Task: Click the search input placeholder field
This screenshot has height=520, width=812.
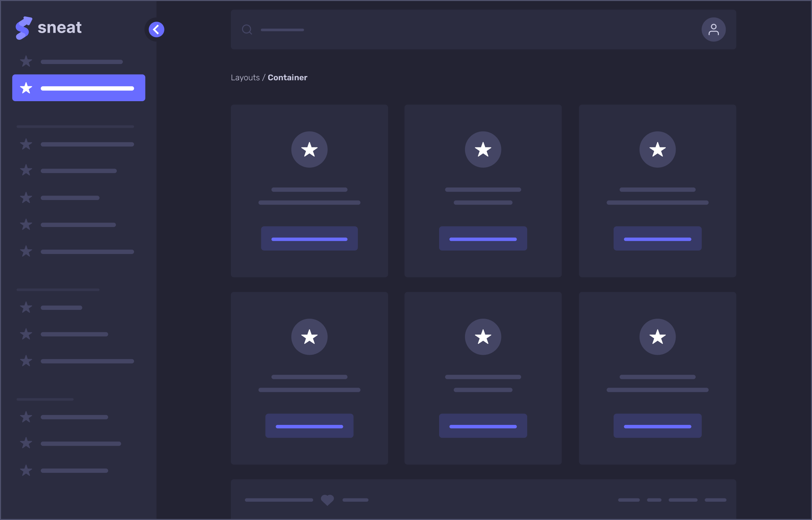Action: (282, 30)
